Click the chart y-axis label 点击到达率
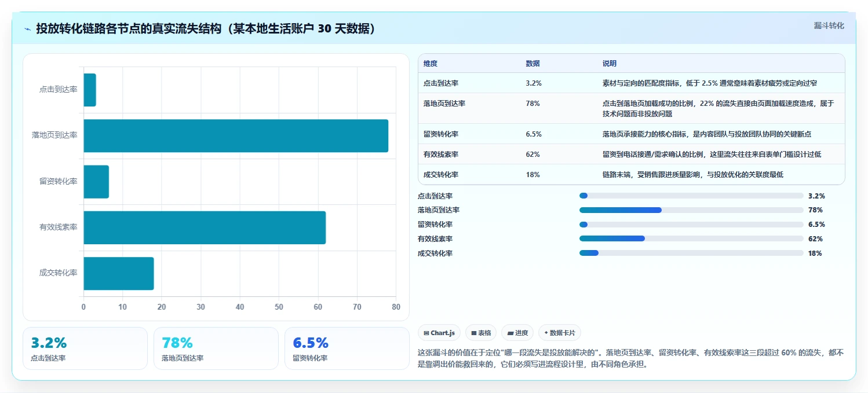Viewport: 868px width, 393px height. point(58,90)
